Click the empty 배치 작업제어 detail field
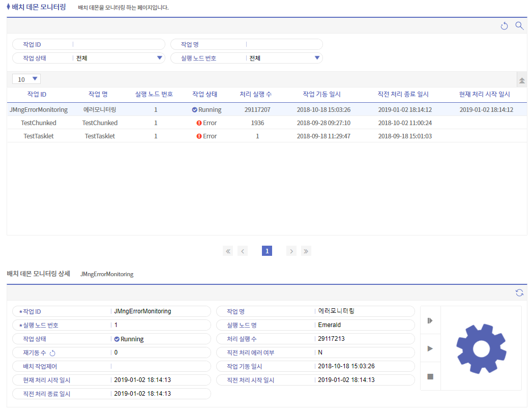532x412 pixels. click(x=111, y=367)
